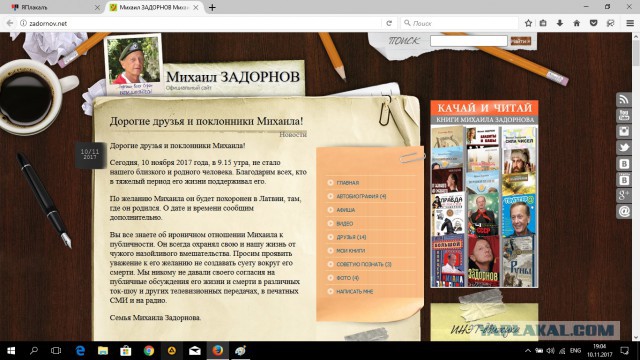Show site information icon before URL
This screenshot has width=640, height=360.
(23, 23)
